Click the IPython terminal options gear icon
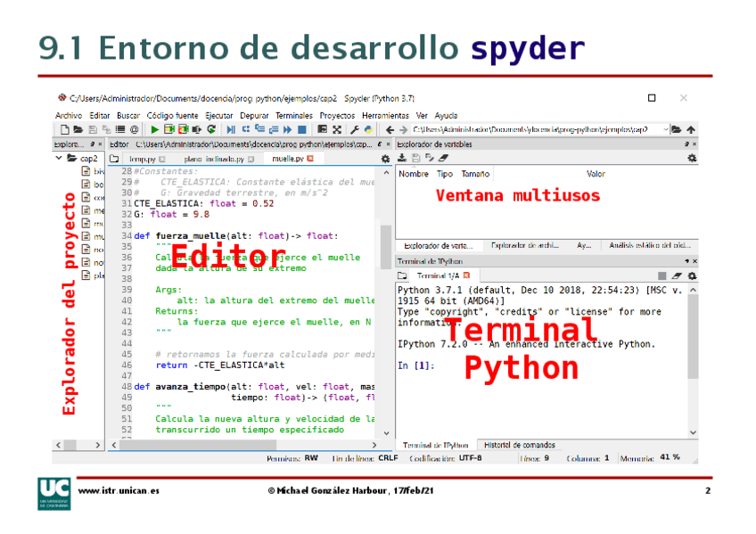756x534 pixels. coord(692,276)
